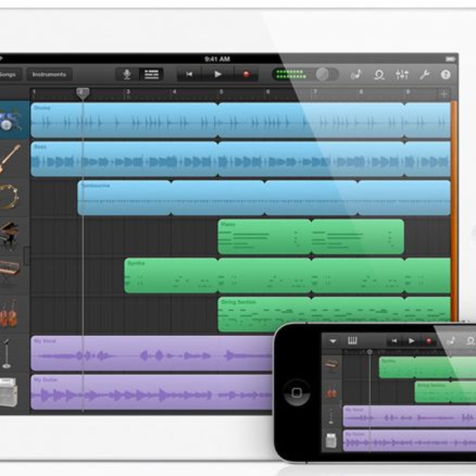Select the grand piano track icon
Screen dimensions: 476x476
tap(9, 236)
